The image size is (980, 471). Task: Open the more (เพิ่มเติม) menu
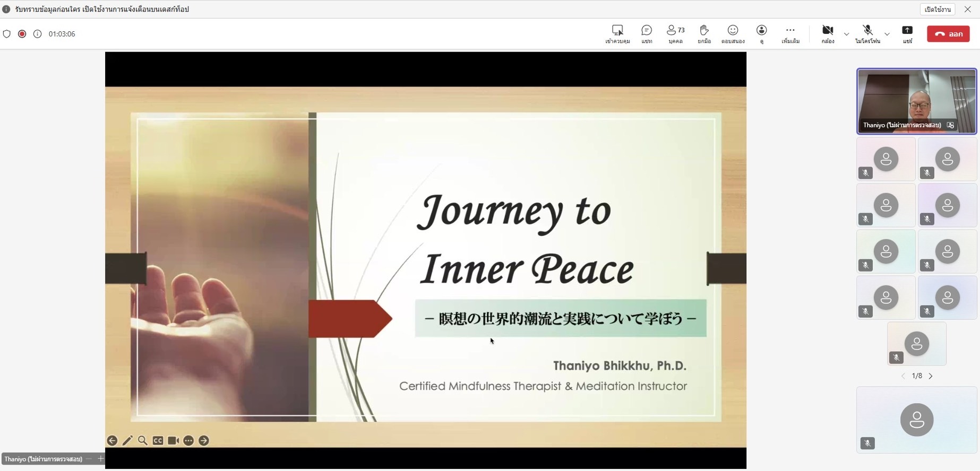[x=790, y=33]
